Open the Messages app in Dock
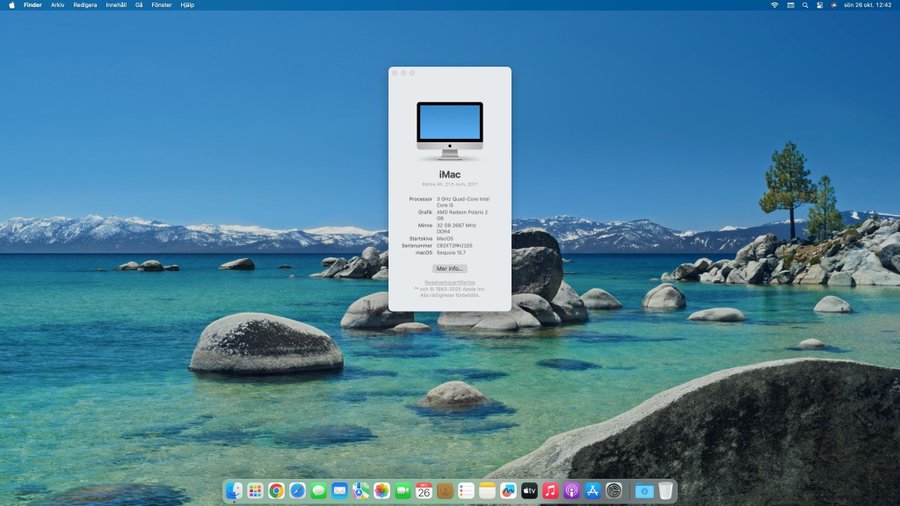This screenshot has height=506, width=900. 318,491
